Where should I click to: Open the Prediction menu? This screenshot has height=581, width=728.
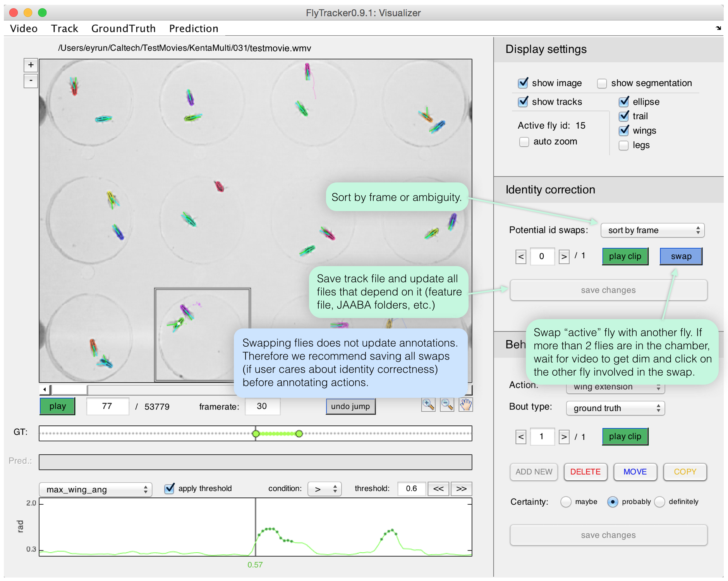(x=194, y=29)
